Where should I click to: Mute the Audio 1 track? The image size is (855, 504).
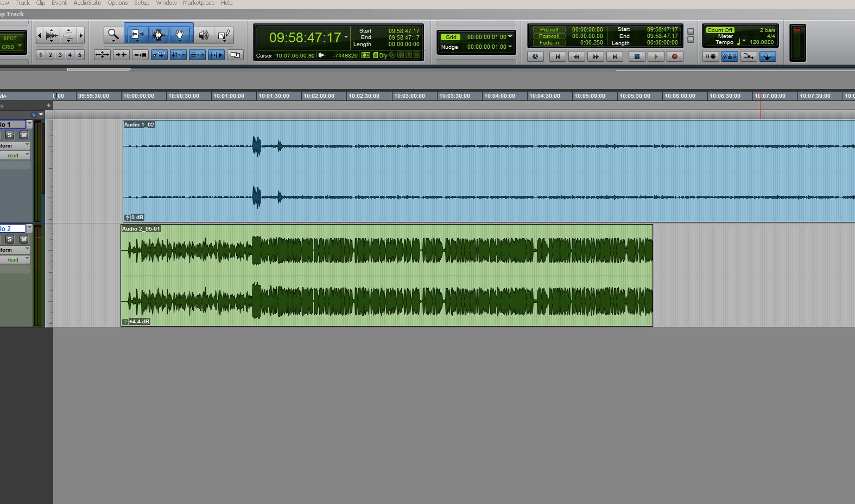[24, 135]
